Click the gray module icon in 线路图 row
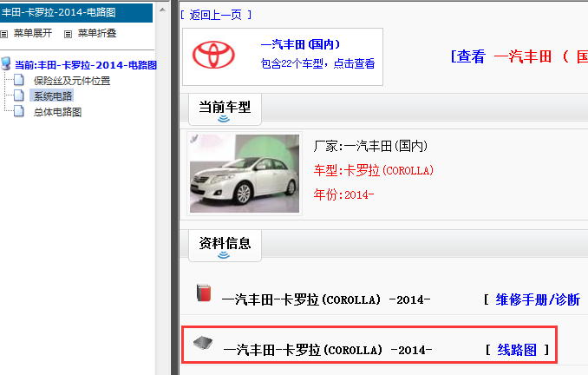Screen dimensions: 588x375 203,342
